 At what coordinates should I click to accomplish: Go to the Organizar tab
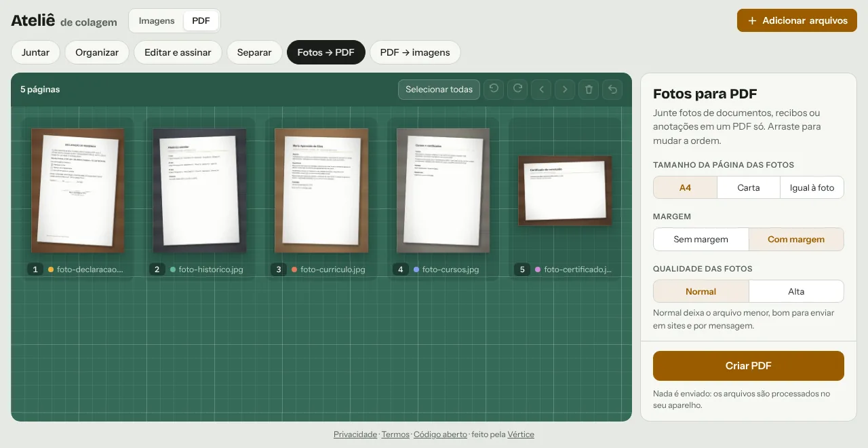(97, 52)
